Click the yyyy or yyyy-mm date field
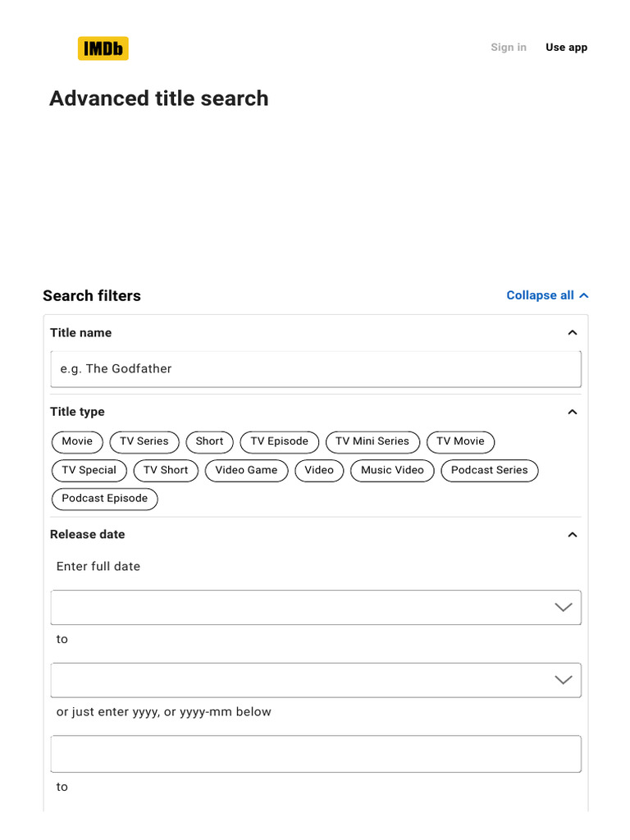 316,754
